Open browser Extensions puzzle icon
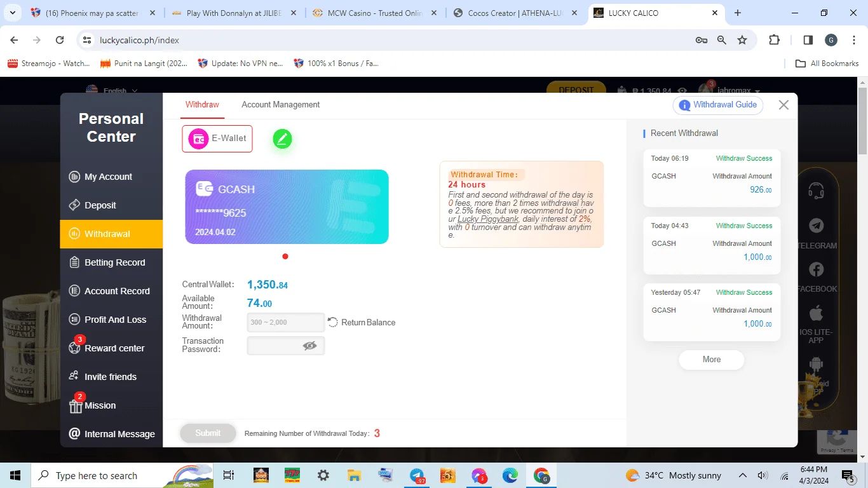 point(774,40)
